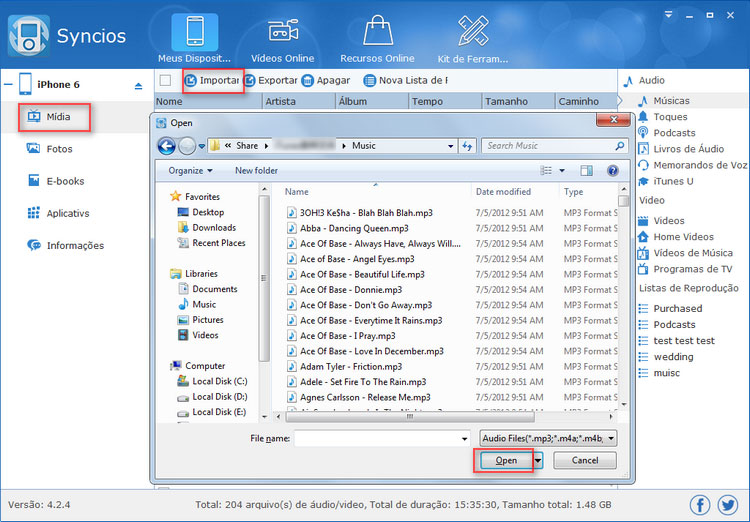Expand the File name combo box arrow
Image resolution: width=750 pixels, height=522 pixels.
click(464, 438)
